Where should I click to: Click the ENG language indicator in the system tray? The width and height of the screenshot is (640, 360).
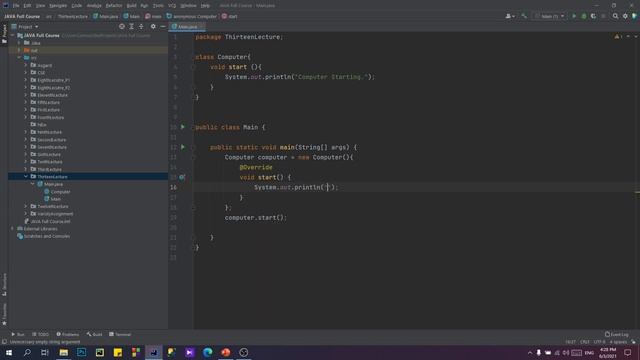point(589,353)
